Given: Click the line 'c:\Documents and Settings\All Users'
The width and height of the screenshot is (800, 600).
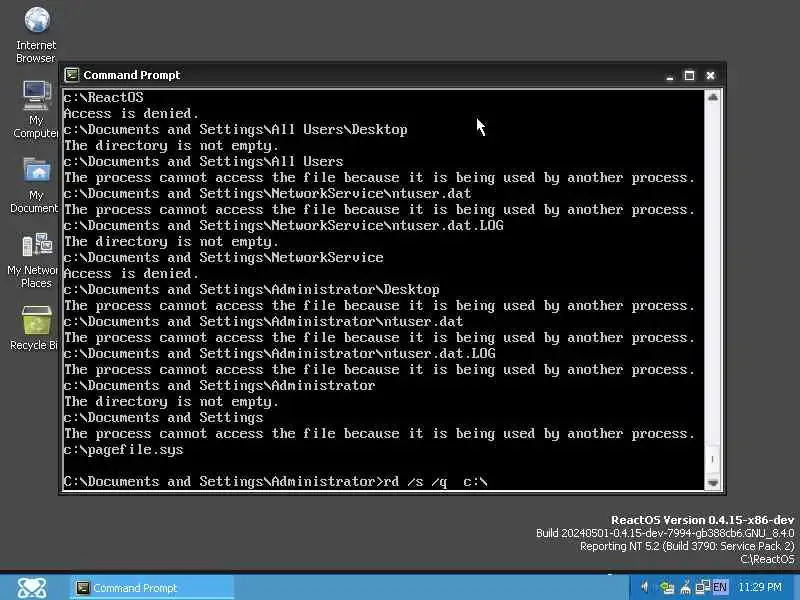Looking at the screenshot, I should pyautogui.click(x=204, y=161).
